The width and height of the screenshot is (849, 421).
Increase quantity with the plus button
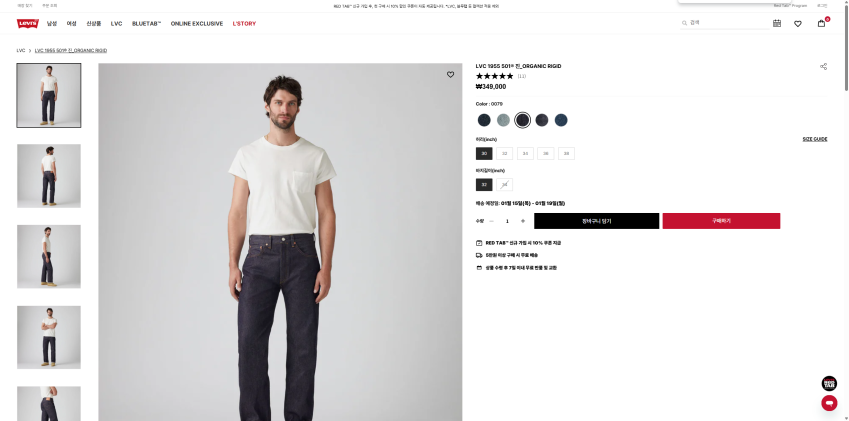pos(523,221)
